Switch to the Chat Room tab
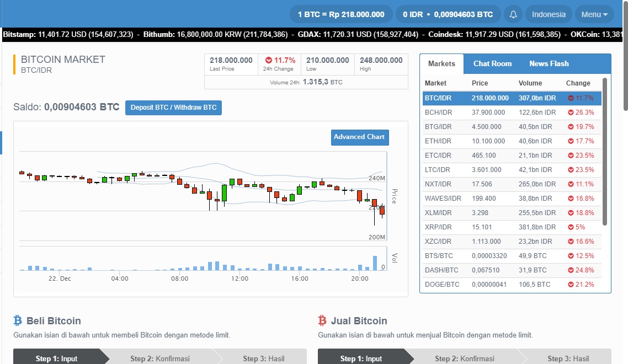This screenshot has height=364, width=628. (492, 63)
